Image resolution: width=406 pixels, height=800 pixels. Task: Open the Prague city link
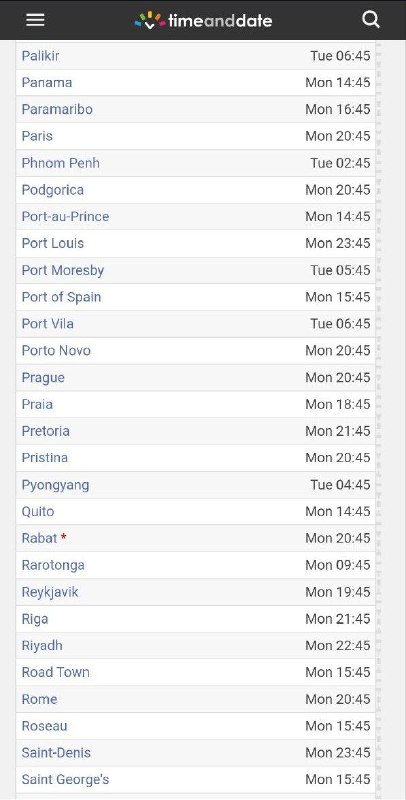(x=43, y=378)
